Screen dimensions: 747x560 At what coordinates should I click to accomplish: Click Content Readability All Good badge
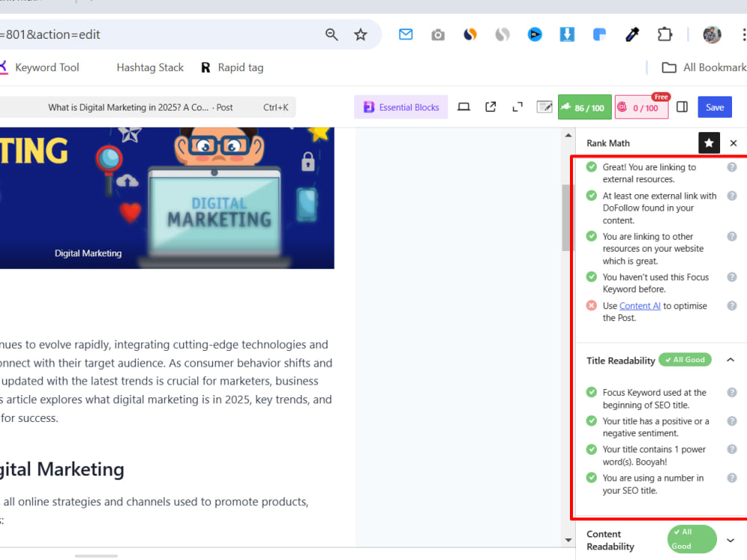(692, 539)
